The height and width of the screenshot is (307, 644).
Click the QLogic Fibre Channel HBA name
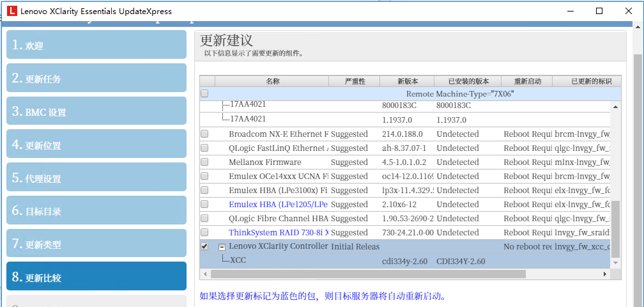[x=279, y=218]
